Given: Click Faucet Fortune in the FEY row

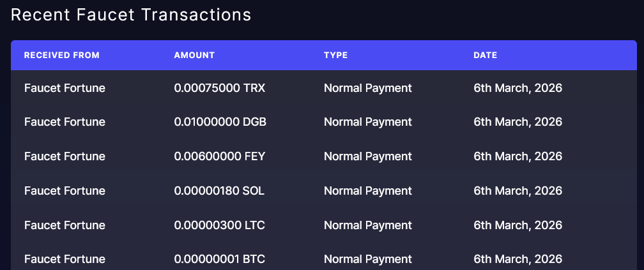Looking at the screenshot, I should pos(65,156).
